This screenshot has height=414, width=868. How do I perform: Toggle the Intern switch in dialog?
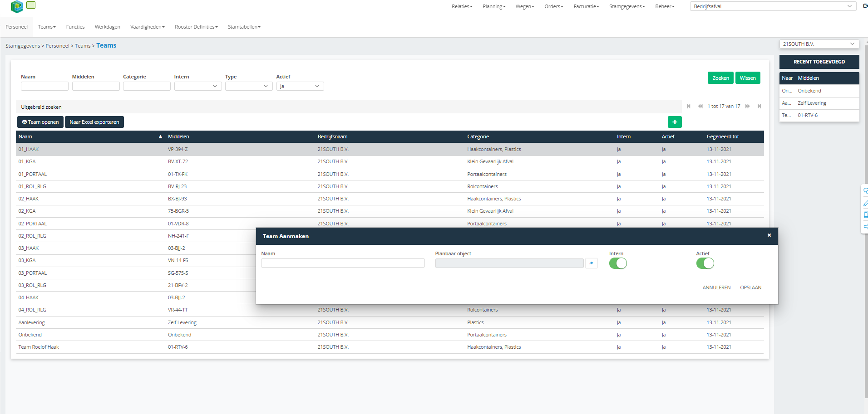point(618,263)
